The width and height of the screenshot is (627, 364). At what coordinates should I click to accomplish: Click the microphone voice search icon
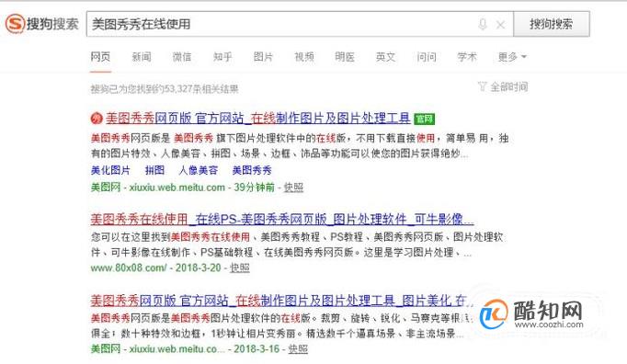click(x=483, y=25)
